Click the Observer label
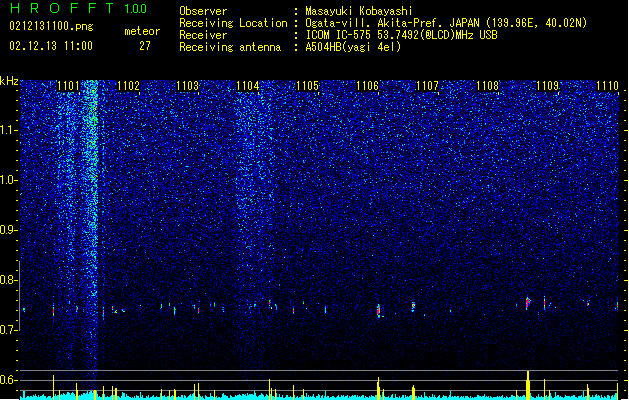Viewport: 629px width, 400px height. click(x=203, y=11)
